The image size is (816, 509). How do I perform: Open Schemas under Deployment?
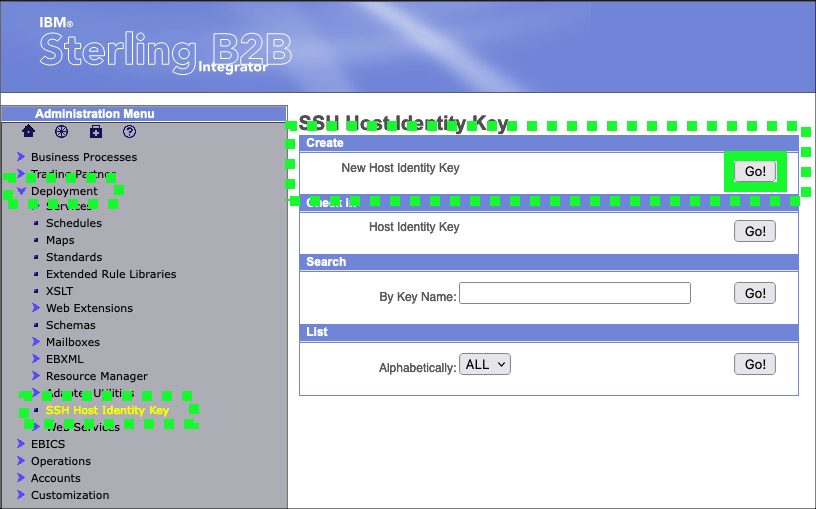(71, 325)
